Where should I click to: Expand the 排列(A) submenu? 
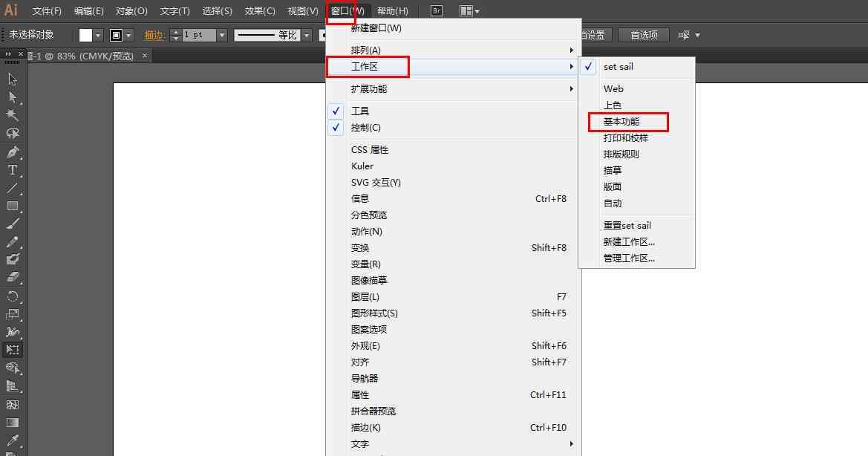[452, 50]
